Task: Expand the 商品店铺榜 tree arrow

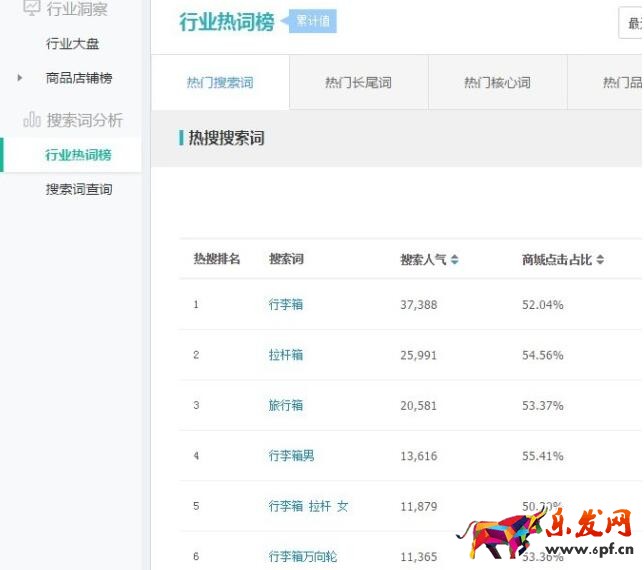Action: point(20,78)
